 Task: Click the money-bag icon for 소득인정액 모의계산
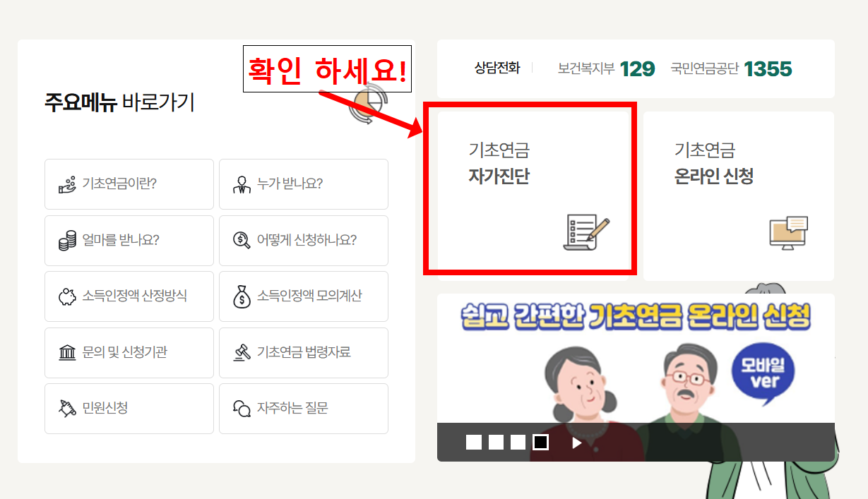243,296
